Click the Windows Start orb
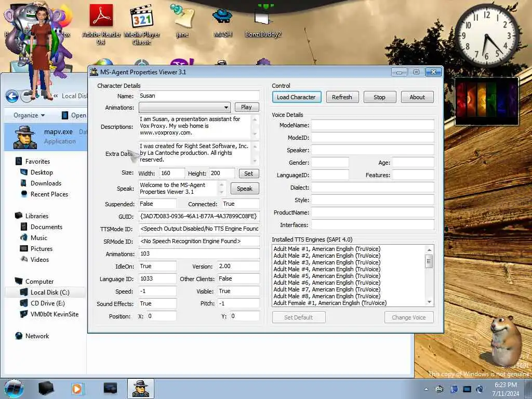The height and width of the screenshot is (399, 532). [14, 389]
